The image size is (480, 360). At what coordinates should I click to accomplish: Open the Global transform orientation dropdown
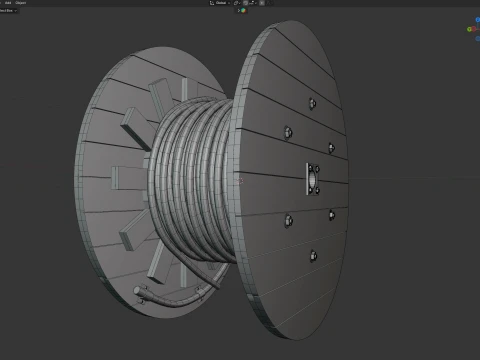(220, 3)
